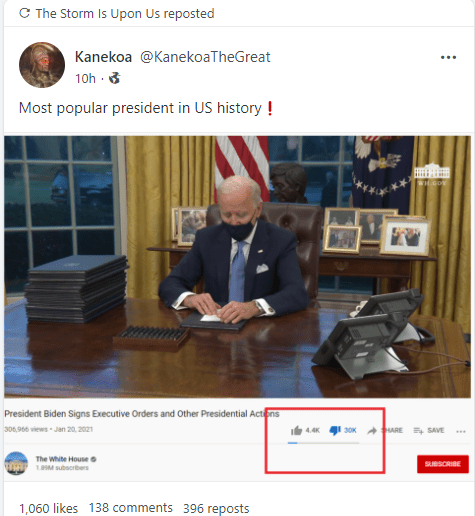The image size is (475, 516).
Task: Click the globe visibility icon beside 10h
Action: pos(114,78)
